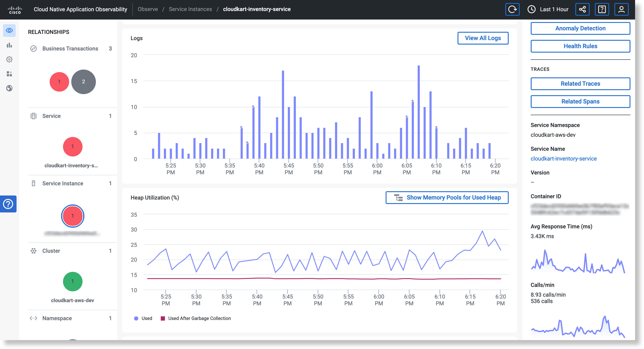The height and width of the screenshot is (349, 644).
Task: Click the Logs bar peak near 5:44 PM
Action: click(x=283, y=115)
